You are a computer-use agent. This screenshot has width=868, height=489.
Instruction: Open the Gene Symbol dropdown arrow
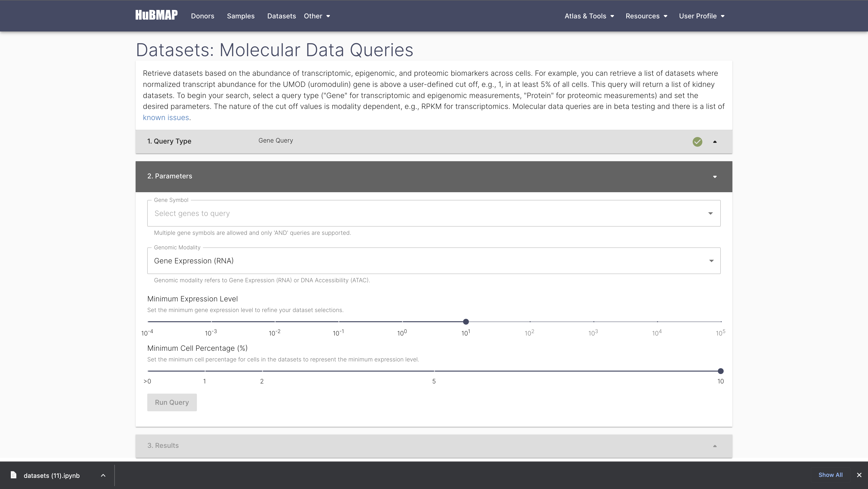(x=711, y=213)
